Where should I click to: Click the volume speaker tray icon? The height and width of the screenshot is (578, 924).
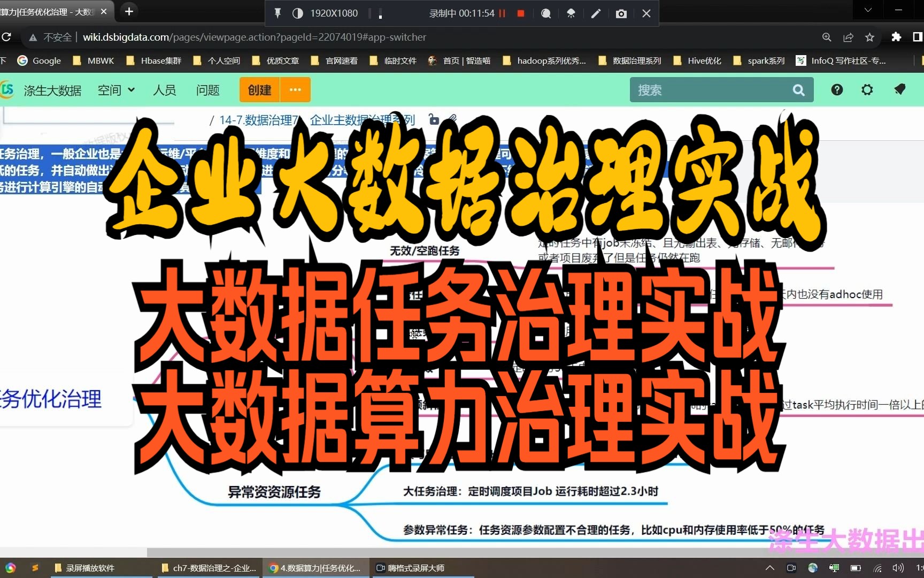point(898,568)
